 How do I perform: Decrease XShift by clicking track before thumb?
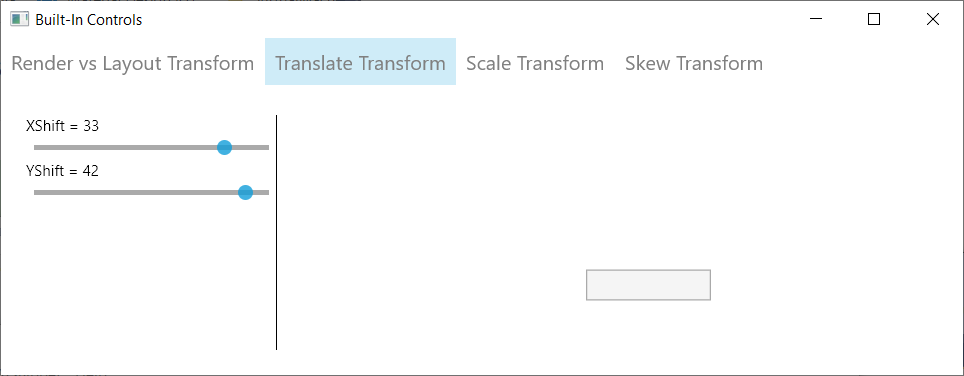pos(125,147)
